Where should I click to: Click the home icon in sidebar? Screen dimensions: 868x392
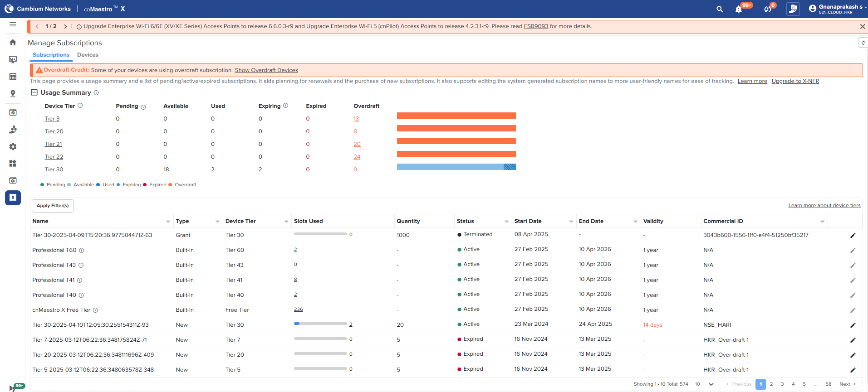pos(13,42)
